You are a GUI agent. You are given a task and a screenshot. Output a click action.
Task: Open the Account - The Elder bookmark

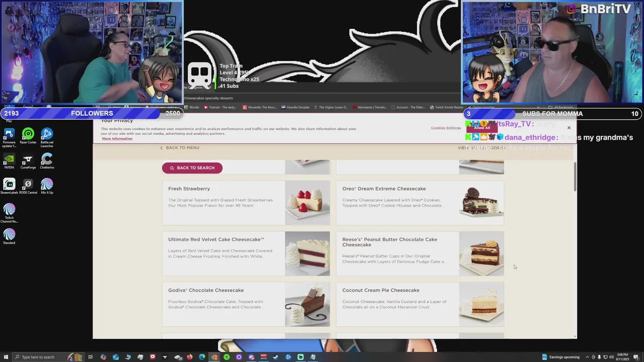click(408, 107)
